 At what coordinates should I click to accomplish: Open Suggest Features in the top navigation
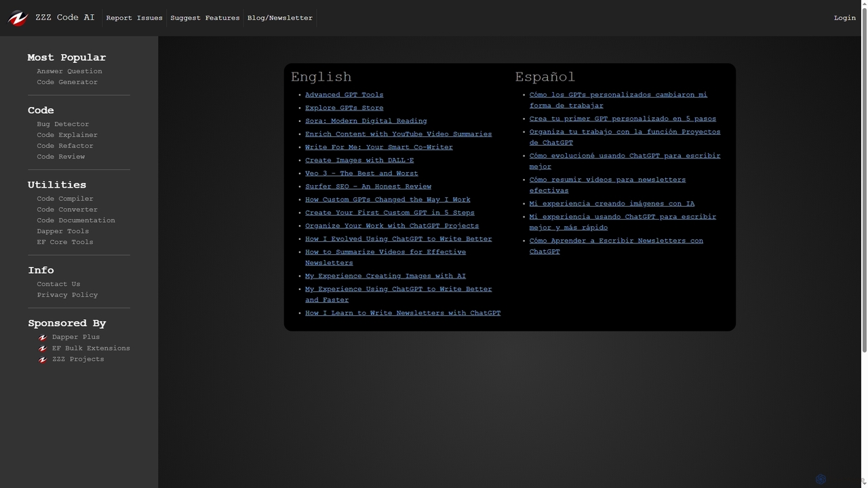[x=205, y=18]
